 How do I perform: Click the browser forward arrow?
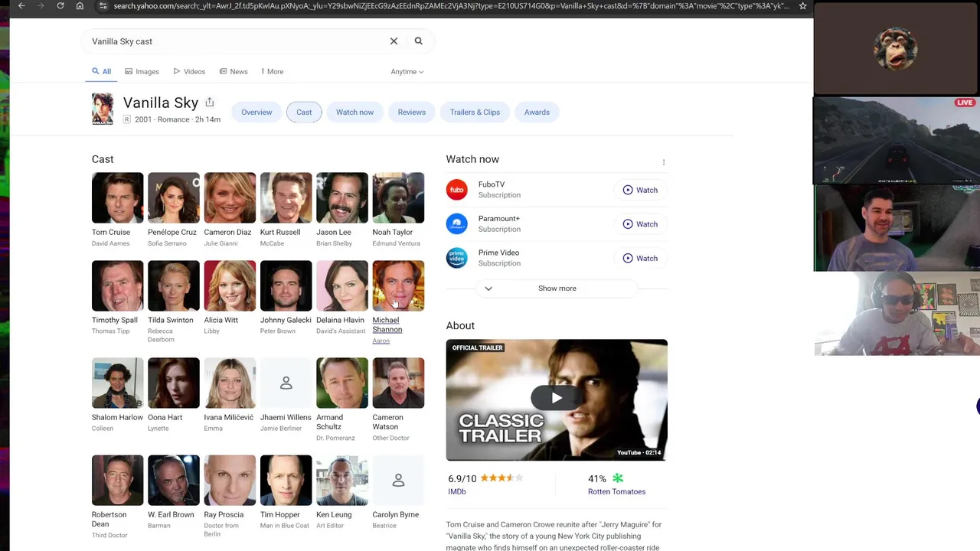(41, 6)
